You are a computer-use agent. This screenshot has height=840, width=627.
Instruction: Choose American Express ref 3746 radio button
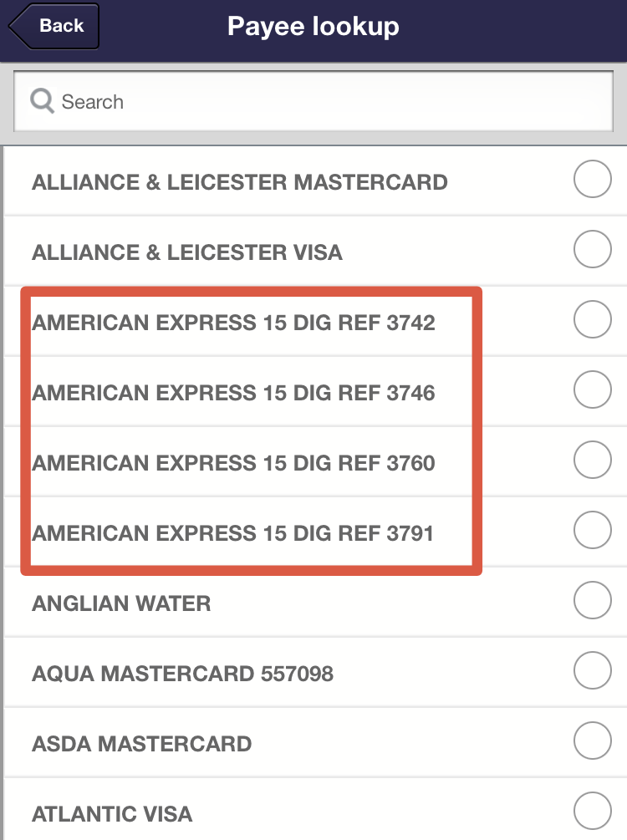pos(593,392)
